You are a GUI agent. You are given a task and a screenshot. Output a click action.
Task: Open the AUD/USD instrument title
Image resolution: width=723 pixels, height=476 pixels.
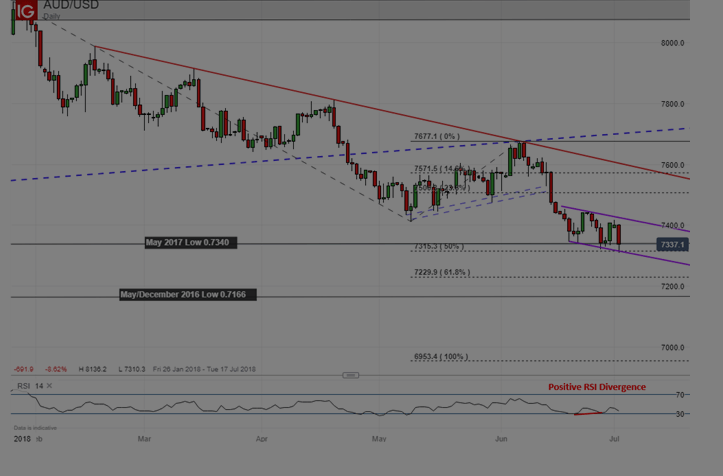(x=71, y=5)
